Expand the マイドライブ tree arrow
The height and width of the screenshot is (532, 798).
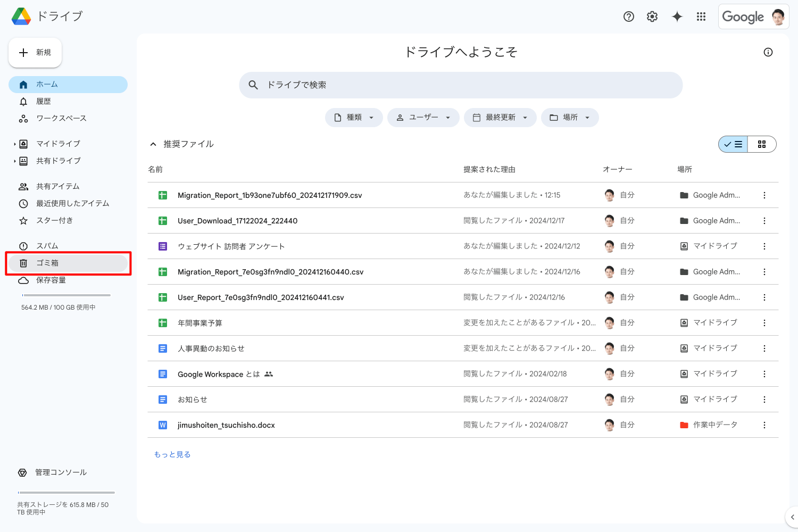click(15, 144)
